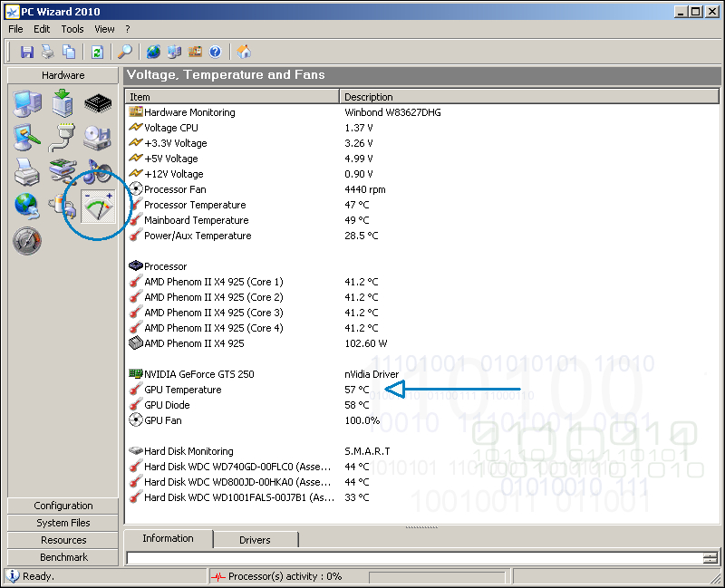Click the Copy icon in the toolbar

click(x=69, y=52)
